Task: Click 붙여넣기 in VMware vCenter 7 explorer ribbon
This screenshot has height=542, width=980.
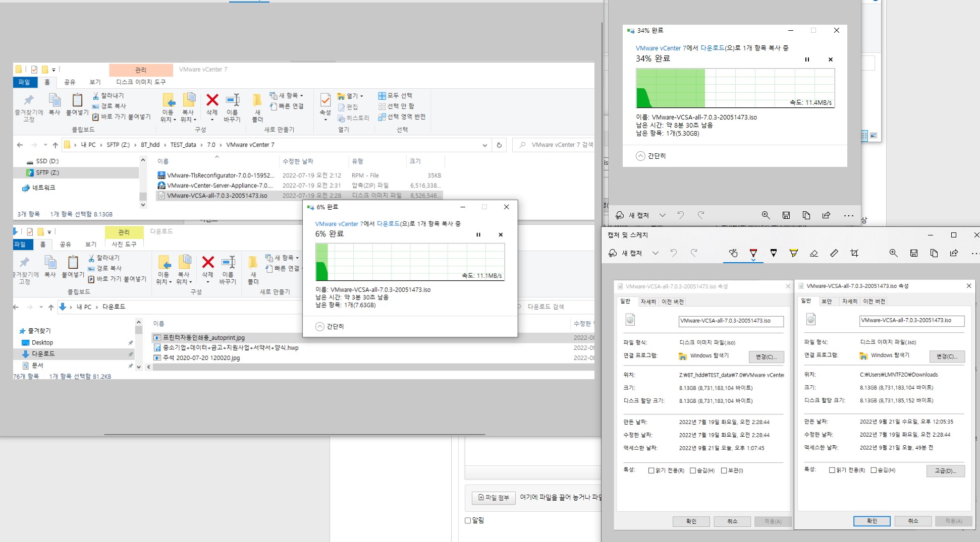Action: point(77,104)
